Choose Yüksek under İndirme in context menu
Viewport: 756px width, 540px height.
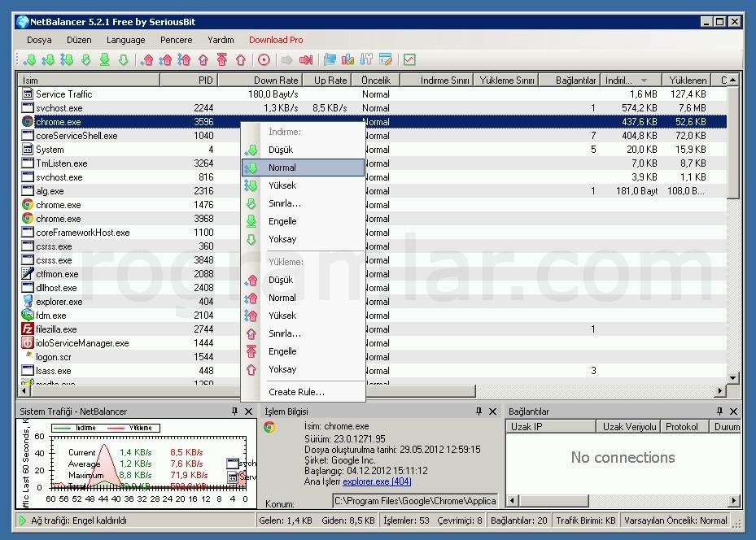point(303,185)
